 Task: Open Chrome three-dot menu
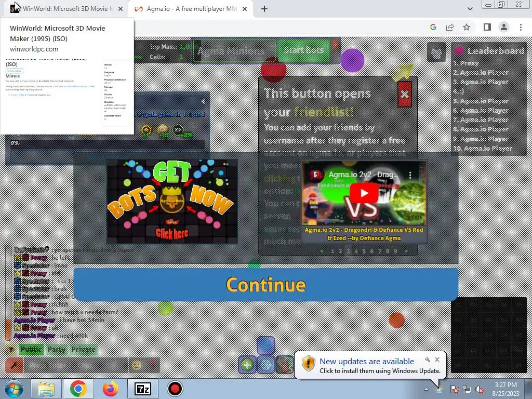pos(521,27)
